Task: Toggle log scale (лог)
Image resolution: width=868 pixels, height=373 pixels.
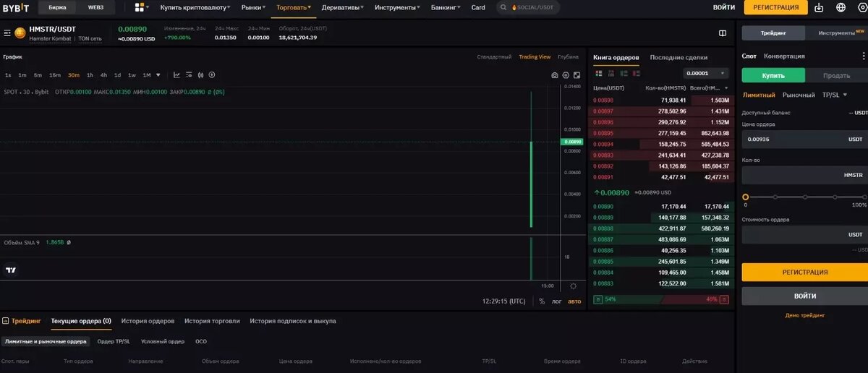Action: click(x=556, y=301)
